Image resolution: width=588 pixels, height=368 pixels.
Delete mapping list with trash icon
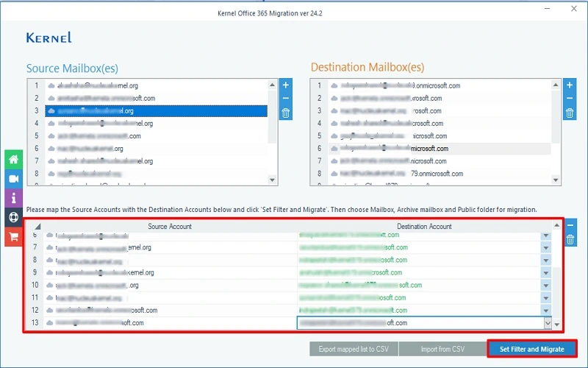coord(570,239)
